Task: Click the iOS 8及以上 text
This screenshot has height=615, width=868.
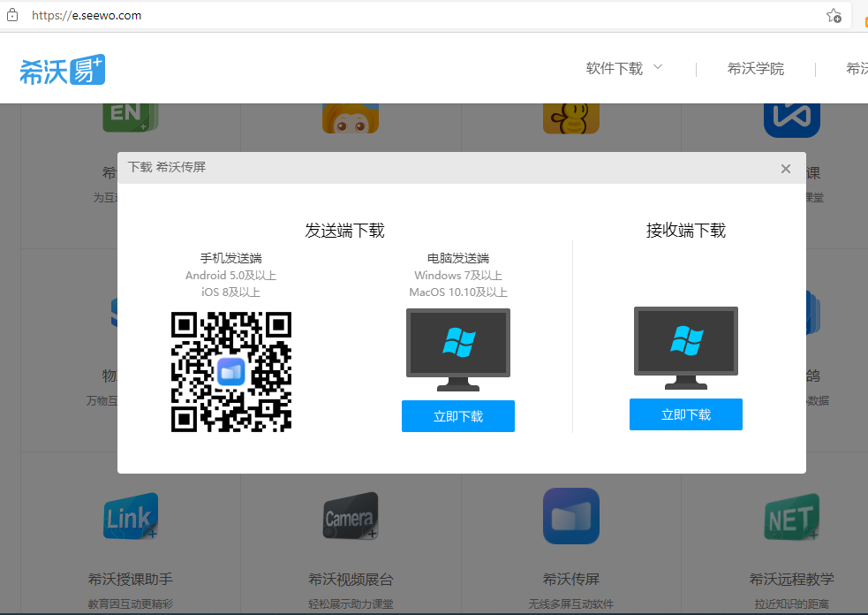Action: pos(230,292)
